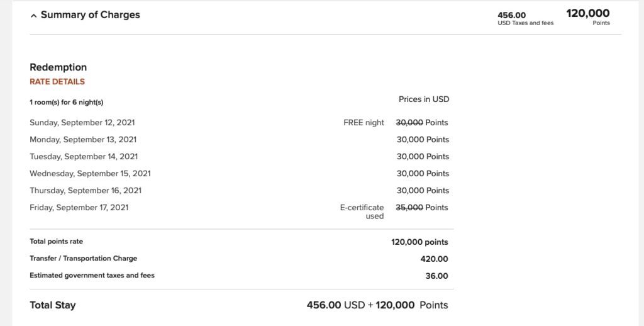Click Transfer / Transportation Charge label
The width and height of the screenshot is (644, 326).
(x=83, y=259)
